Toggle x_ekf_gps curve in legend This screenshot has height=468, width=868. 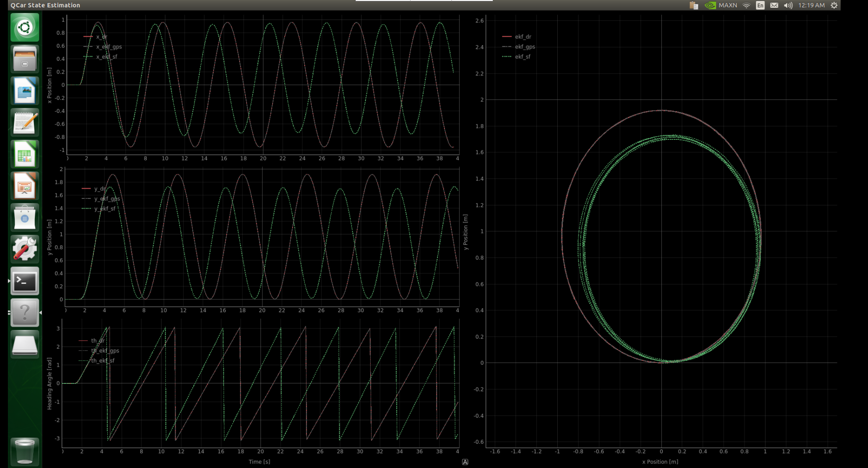103,46
